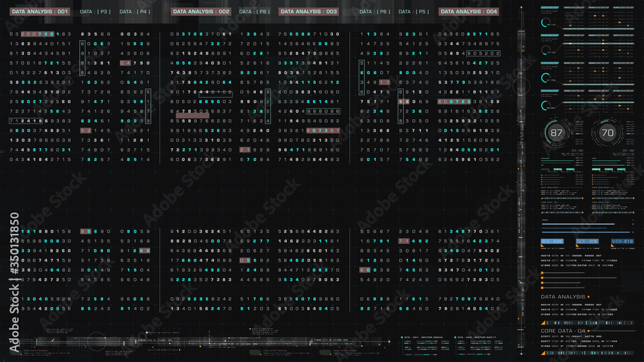The height and width of the screenshot is (362, 644).
Task: Open the DATA : [ P6 ] column header
Action: pyautogui.click(x=375, y=12)
